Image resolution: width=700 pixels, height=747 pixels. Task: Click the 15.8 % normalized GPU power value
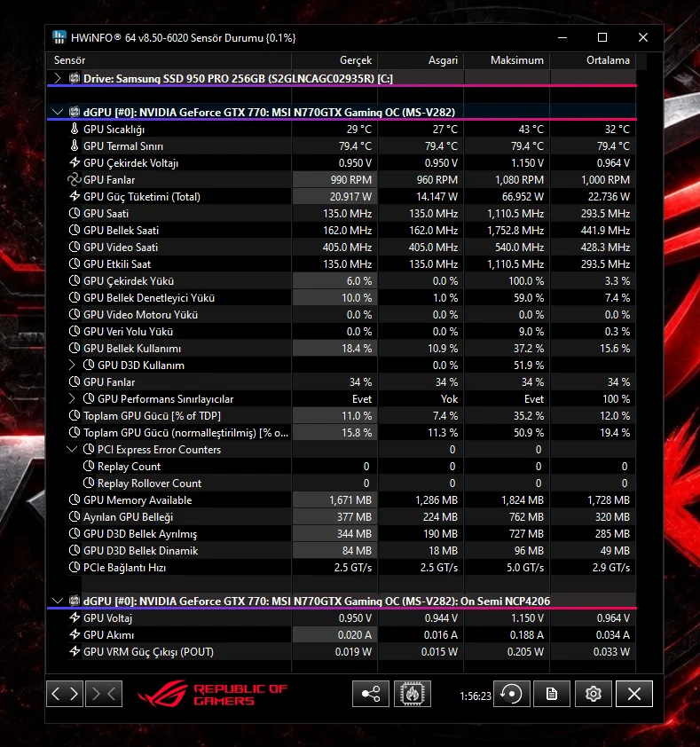(x=357, y=433)
